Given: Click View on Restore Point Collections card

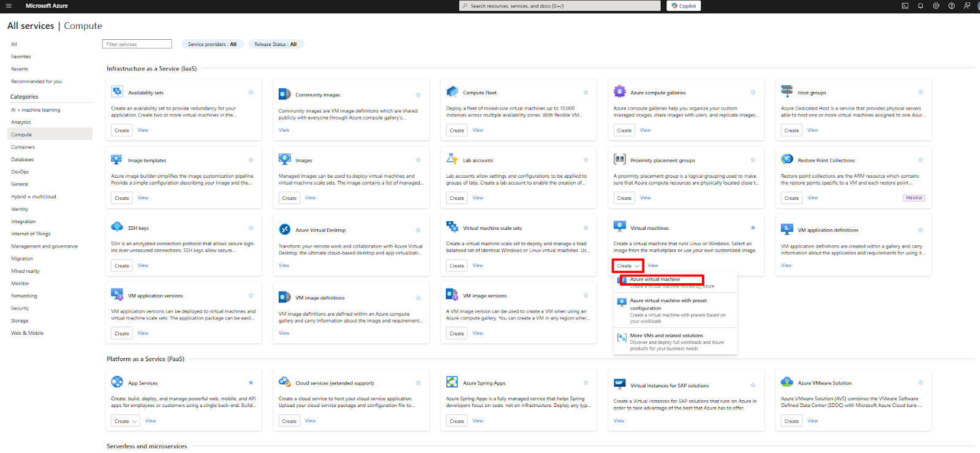Looking at the screenshot, I should click(813, 197).
